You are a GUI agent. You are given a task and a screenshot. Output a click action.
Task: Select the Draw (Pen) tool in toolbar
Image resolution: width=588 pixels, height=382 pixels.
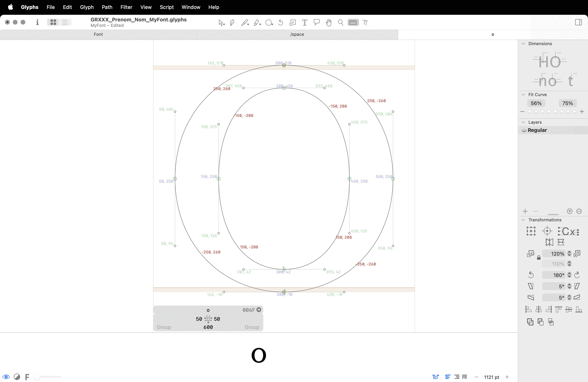(232, 23)
